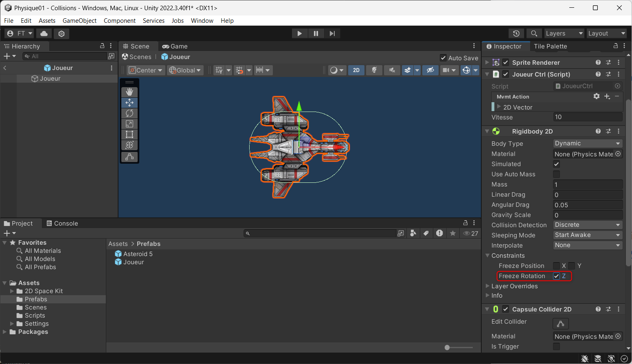Select the Rect tool in scene toolbar
The image size is (632, 364).
129,134
